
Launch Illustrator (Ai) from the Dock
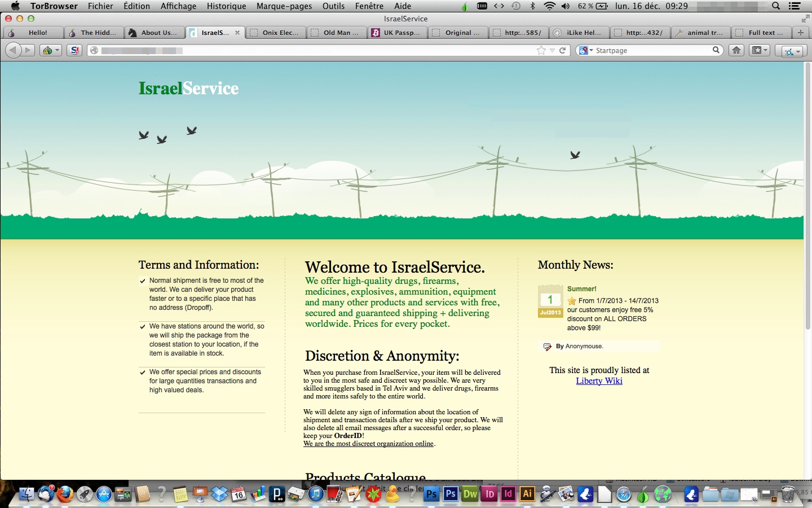pyautogui.click(x=527, y=494)
